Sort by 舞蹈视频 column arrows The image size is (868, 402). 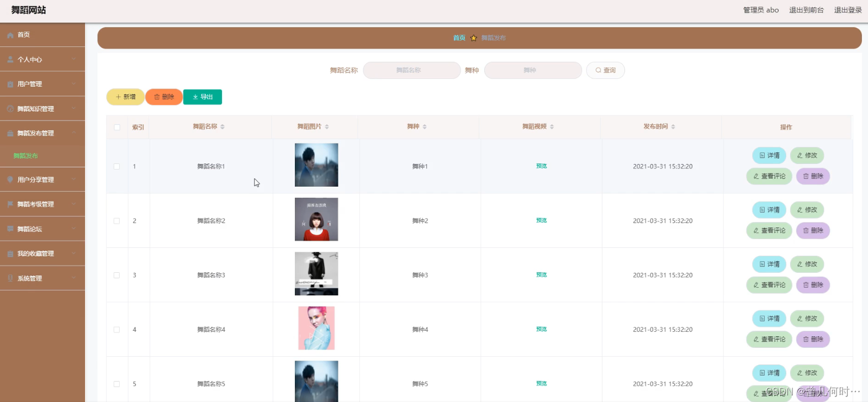click(x=552, y=127)
